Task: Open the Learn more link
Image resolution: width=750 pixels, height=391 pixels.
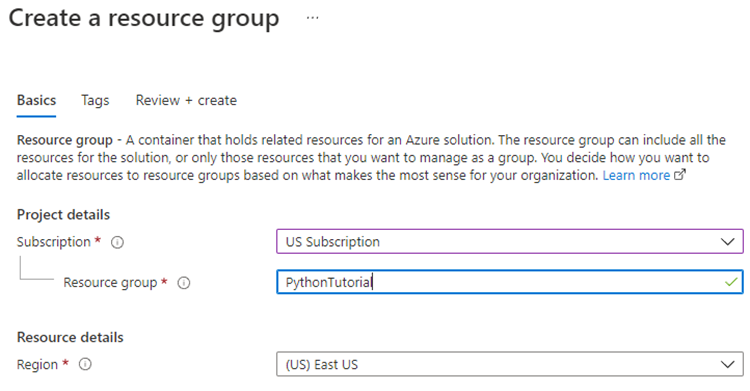Action: (x=636, y=176)
